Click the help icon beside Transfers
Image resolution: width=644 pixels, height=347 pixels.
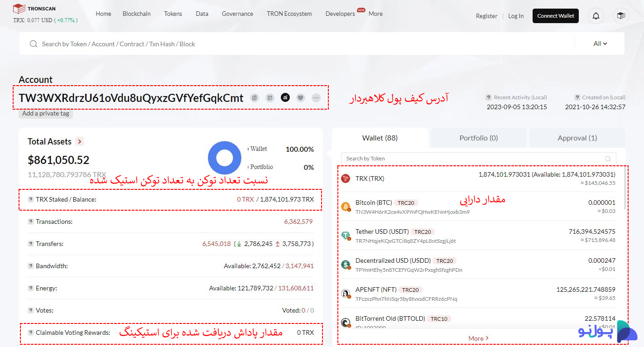pyautogui.click(x=31, y=244)
